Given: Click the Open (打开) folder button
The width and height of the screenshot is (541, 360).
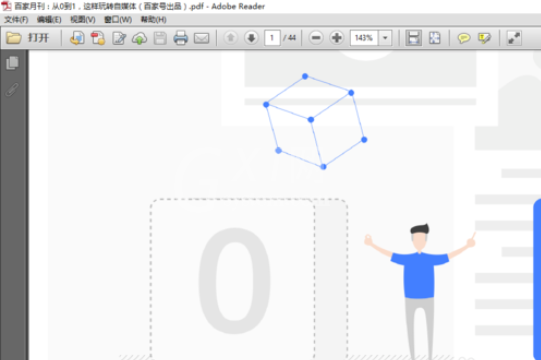Looking at the screenshot, I should pyautogui.click(x=28, y=38).
